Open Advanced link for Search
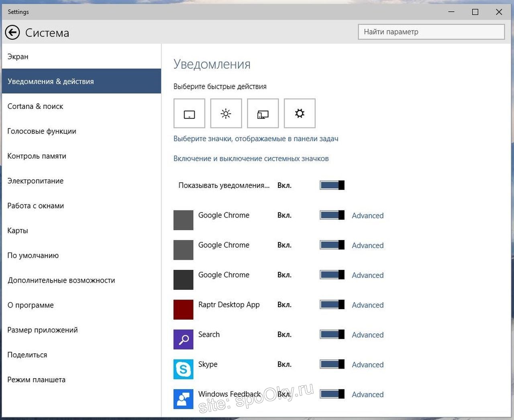 367,335
